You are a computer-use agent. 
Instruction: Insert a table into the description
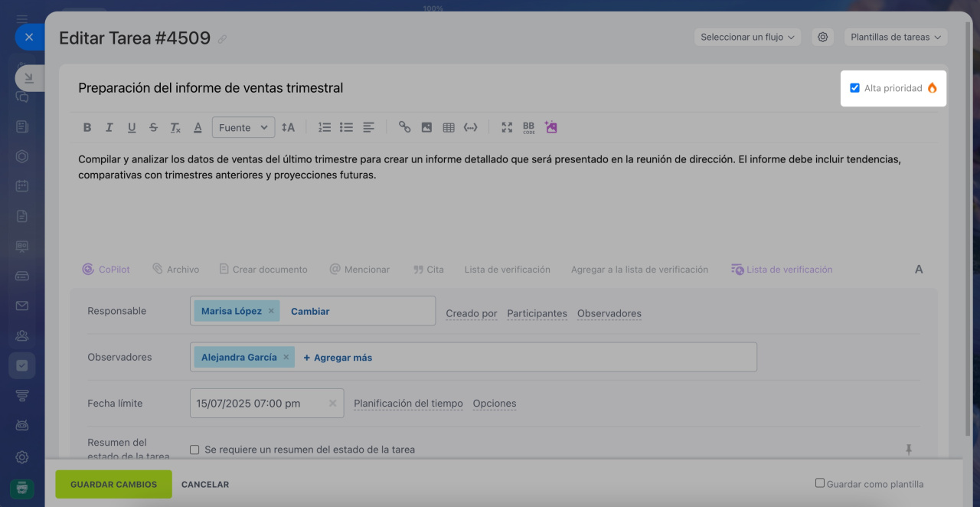(x=449, y=128)
